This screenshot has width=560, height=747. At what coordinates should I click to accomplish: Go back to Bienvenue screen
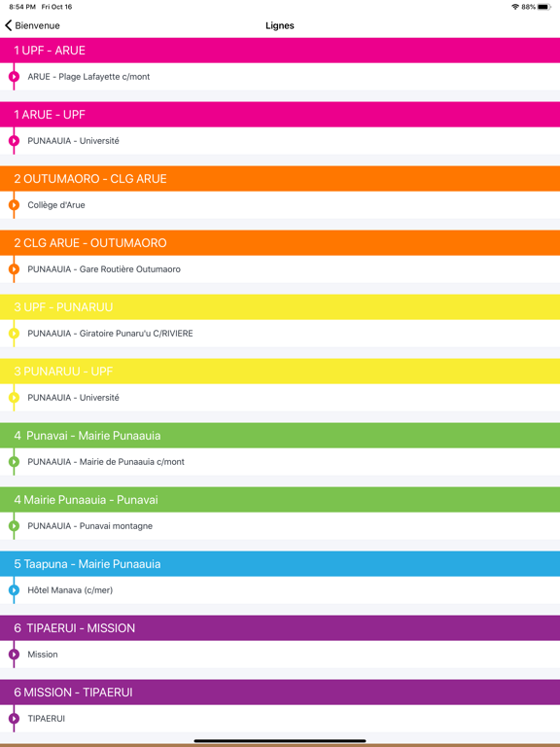click(x=32, y=25)
